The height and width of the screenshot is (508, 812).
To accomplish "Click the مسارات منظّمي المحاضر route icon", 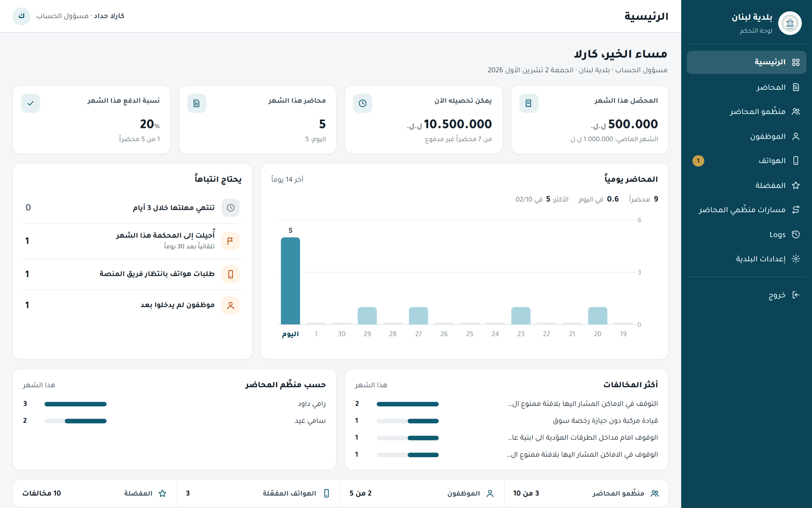I will tap(796, 210).
